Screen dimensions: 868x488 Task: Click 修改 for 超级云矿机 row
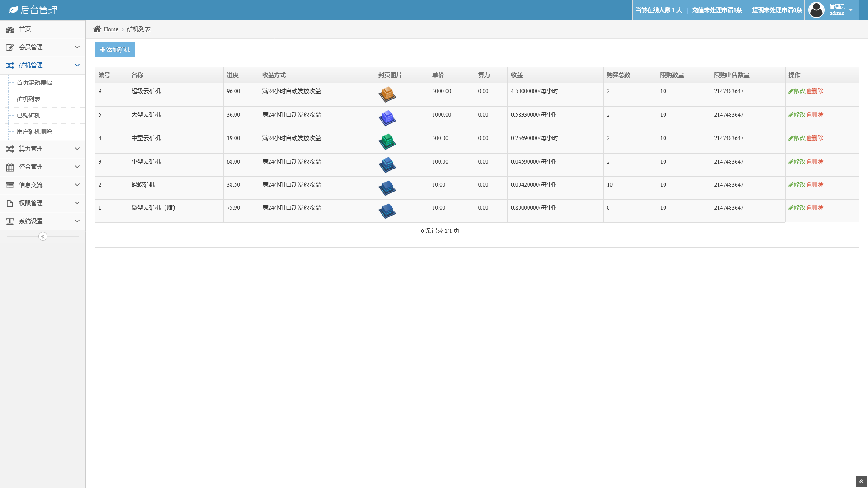(x=797, y=91)
